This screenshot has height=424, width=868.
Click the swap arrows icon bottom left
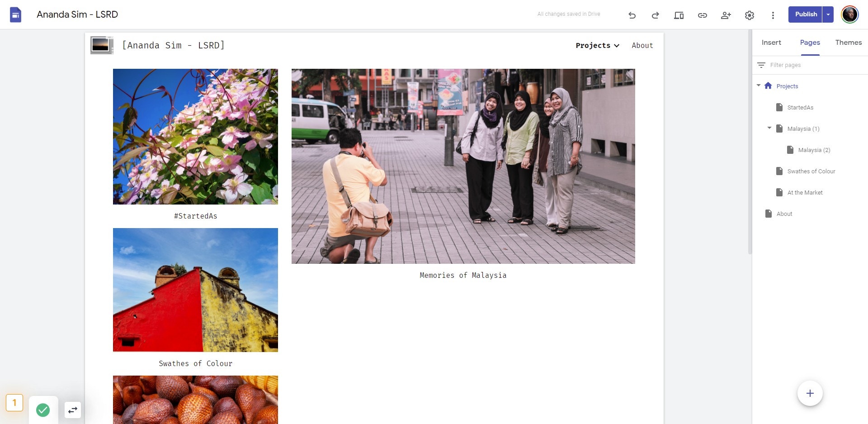[73, 410]
